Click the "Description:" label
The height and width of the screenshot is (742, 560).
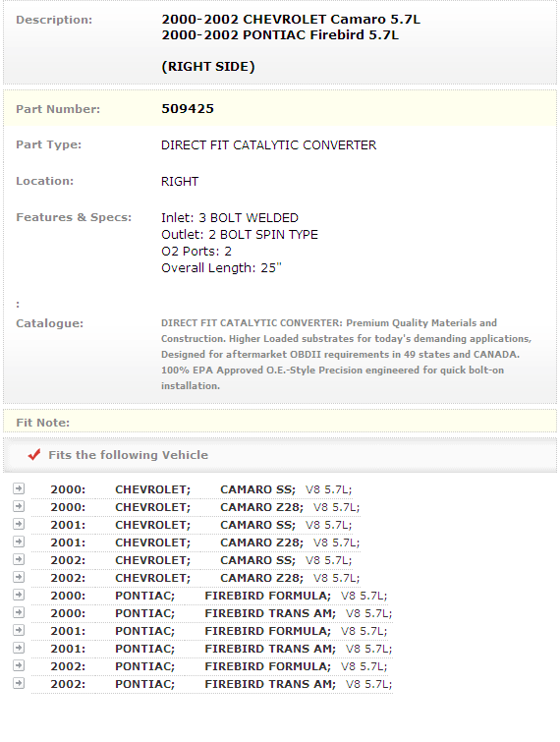[54, 20]
